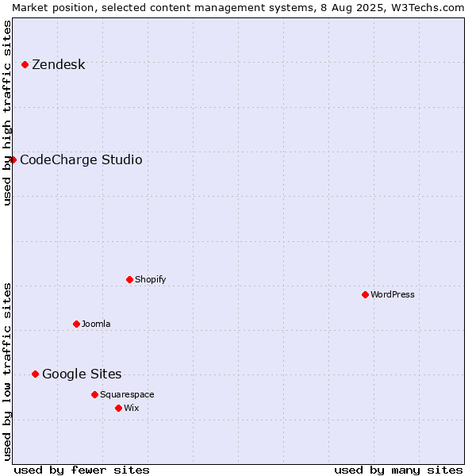Select the Zendesk label
This screenshot has width=476, height=476.
click(x=59, y=65)
